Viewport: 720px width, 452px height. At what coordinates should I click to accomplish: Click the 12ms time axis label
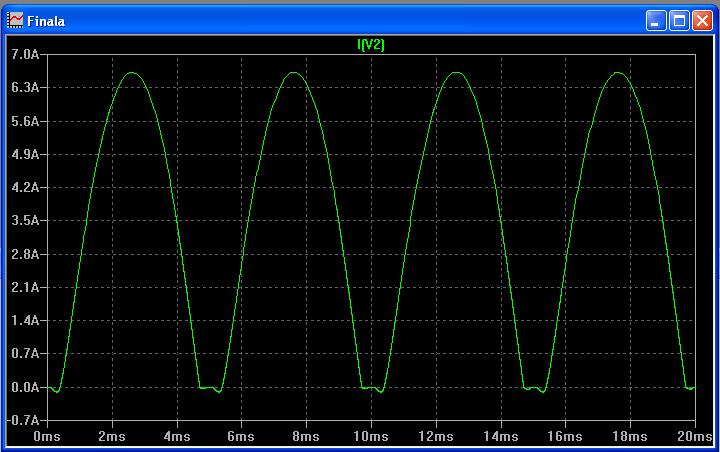tap(436, 436)
